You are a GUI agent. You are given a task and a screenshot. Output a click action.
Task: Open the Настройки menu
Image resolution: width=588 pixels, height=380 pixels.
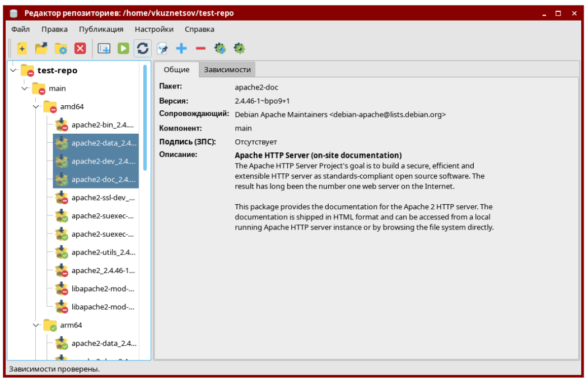(x=154, y=29)
